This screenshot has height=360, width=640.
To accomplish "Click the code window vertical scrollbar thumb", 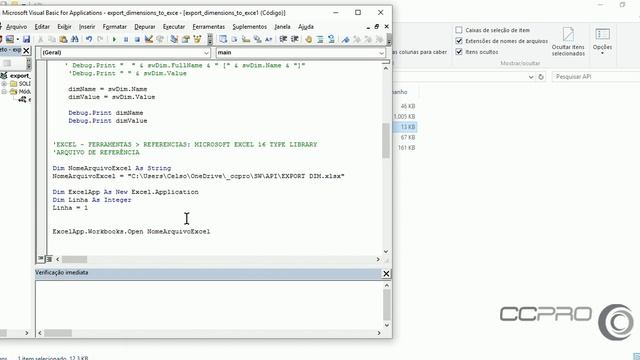I will (x=386, y=140).
